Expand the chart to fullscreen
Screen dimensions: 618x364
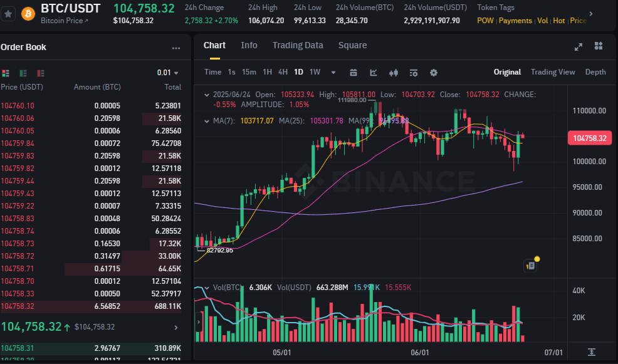tap(578, 47)
